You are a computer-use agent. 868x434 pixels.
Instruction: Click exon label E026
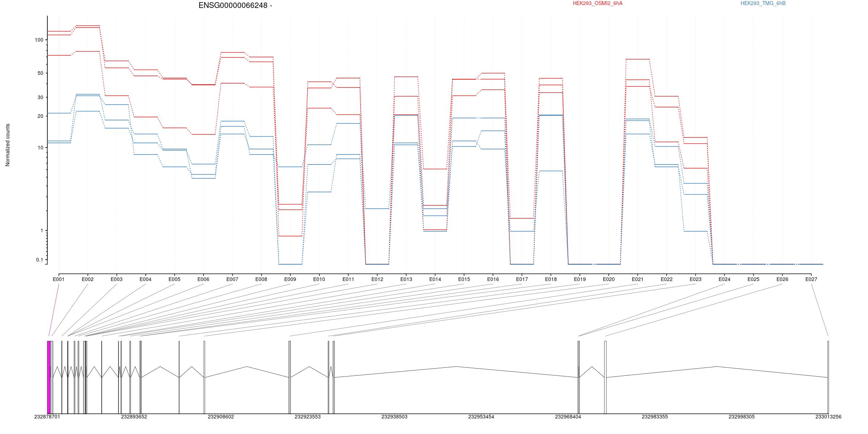pyautogui.click(x=782, y=279)
